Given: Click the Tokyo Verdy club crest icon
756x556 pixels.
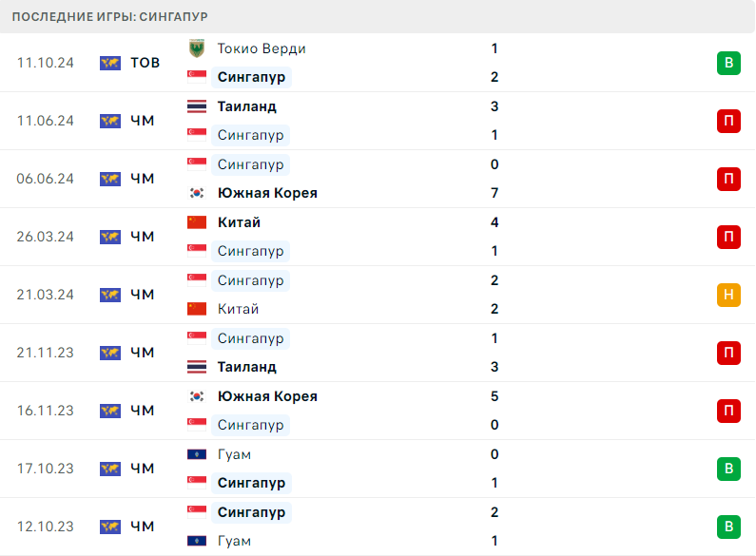Looking at the screenshot, I should [x=197, y=48].
